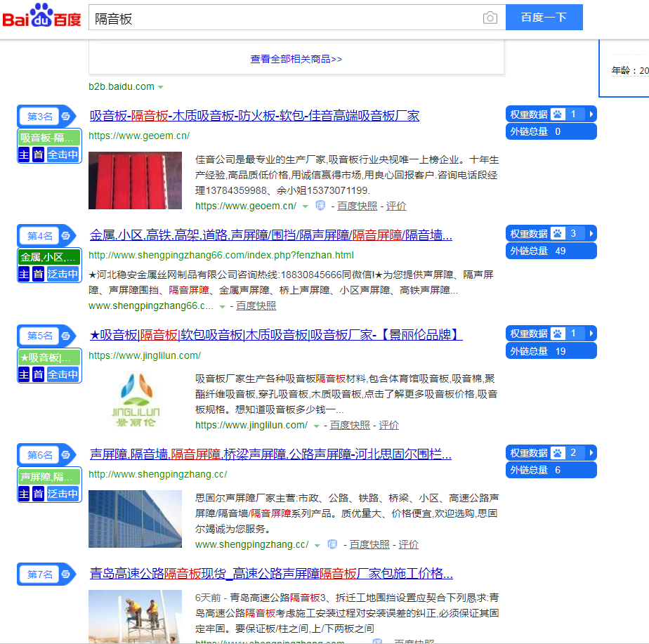Expand the arrow on geoem.cn 权重数据 bar

pos(591,114)
